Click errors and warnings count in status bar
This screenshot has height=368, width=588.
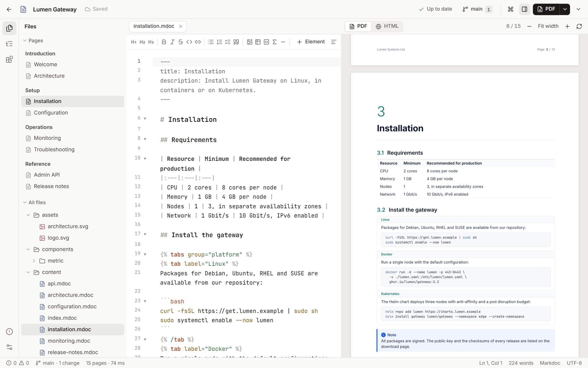click(18, 363)
